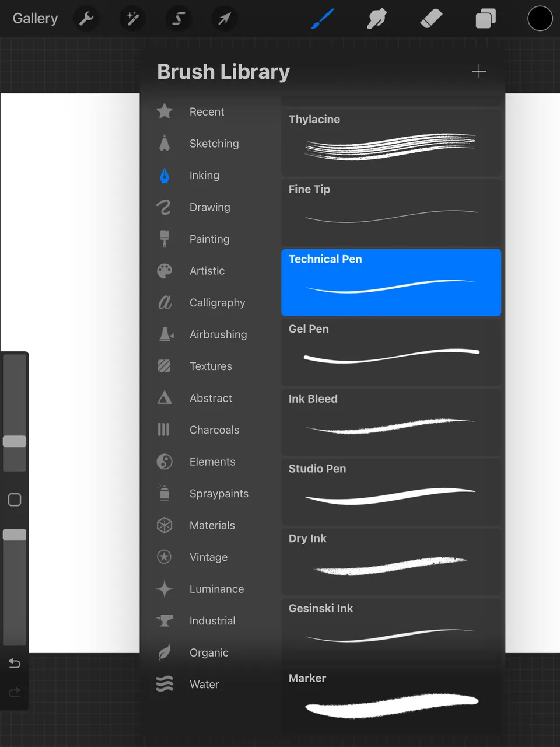The width and height of the screenshot is (560, 747).
Task: Open the Organic brush set
Action: 211,652
